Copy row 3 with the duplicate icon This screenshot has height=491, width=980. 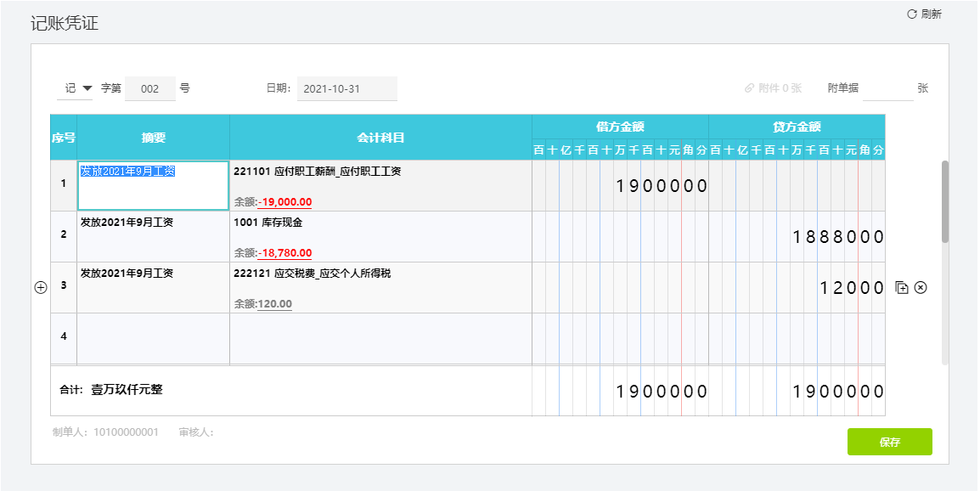[902, 288]
